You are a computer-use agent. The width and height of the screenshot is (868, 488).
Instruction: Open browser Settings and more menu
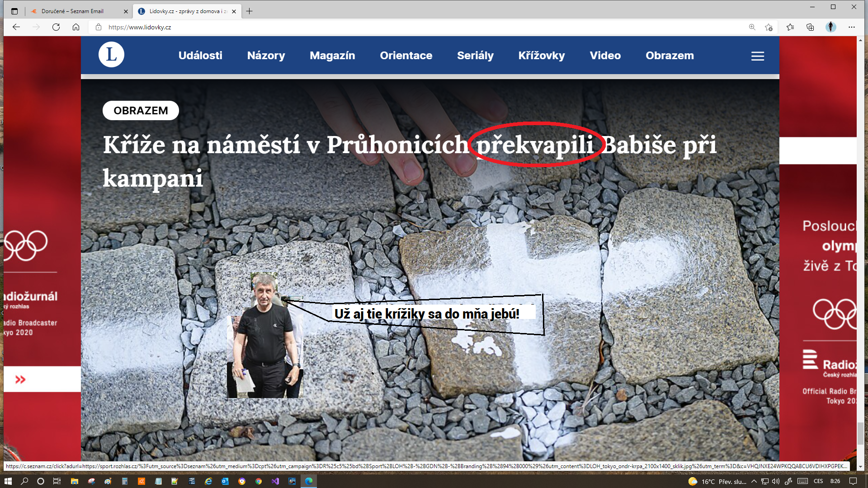tap(852, 27)
